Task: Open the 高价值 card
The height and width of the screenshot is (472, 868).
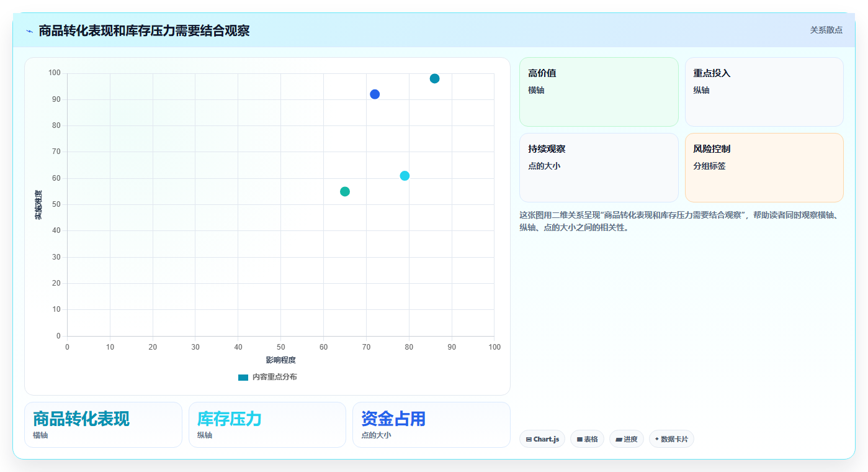Action: click(599, 92)
